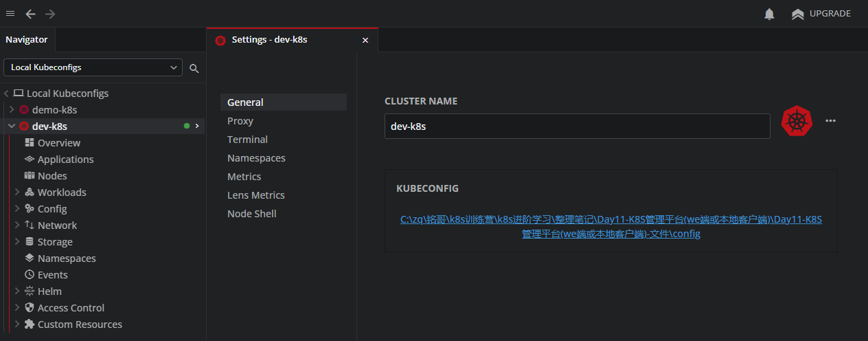Select Proxy settings section
Image resolution: width=868 pixels, height=341 pixels.
pyautogui.click(x=284, y=121)
